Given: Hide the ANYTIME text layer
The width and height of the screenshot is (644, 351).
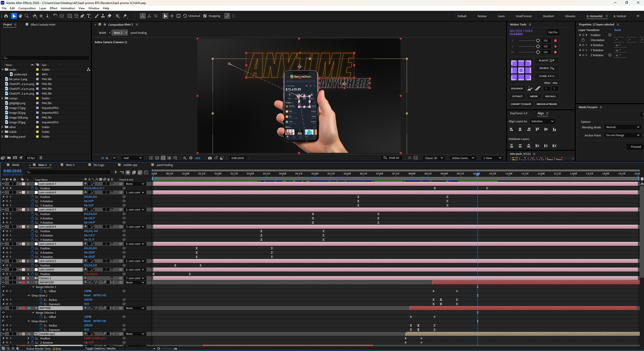Looking at the screenshot, I should pyautogui.click(x=3, y=308).
